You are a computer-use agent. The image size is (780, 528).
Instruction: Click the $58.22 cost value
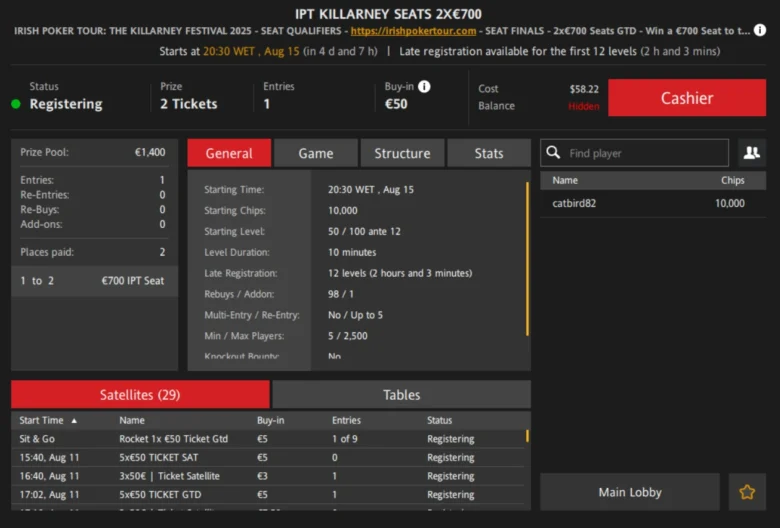point(584,89)
